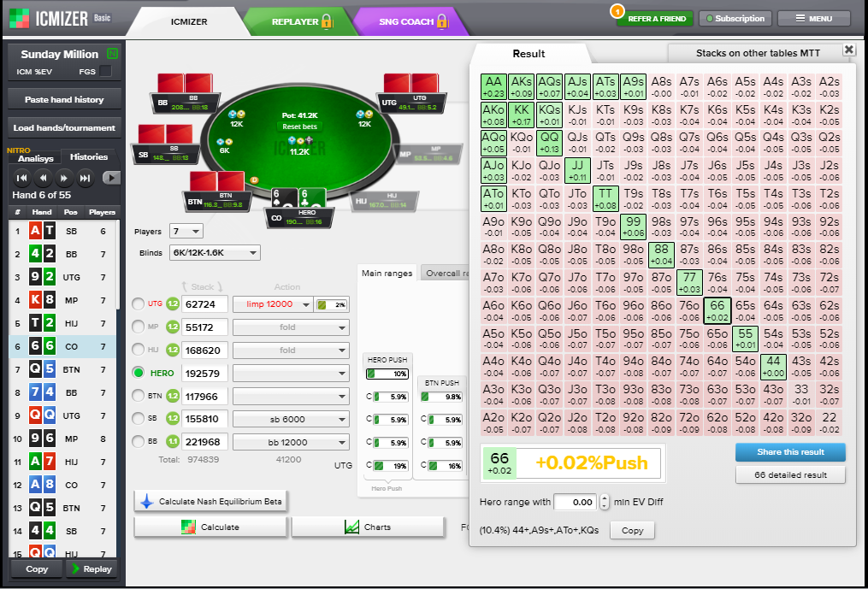This screenshot has height=589, width=868.
Task: Click the ICMIZER logo icon
Action: point(20,18)
